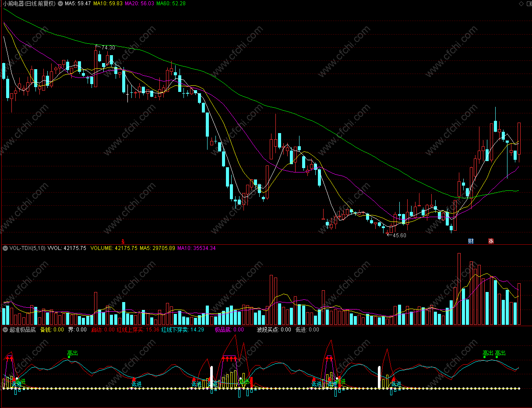The width and height of the screenshot is (532, 408).
Task: Open the 超准极品底 indicator dropdown arrow
Action: point(5,330)
